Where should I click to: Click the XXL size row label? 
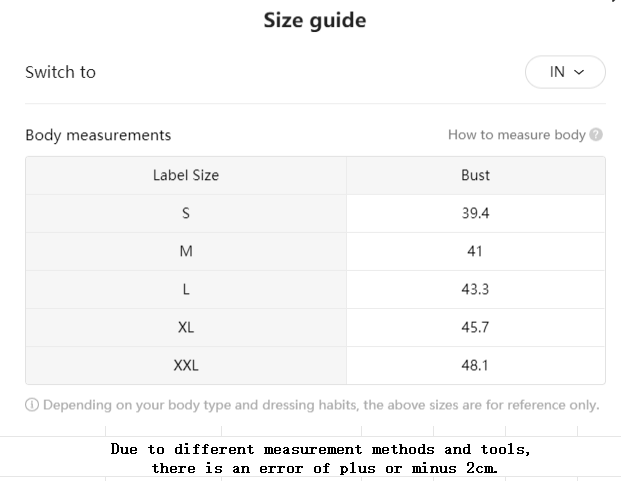(x=186, y=365)
